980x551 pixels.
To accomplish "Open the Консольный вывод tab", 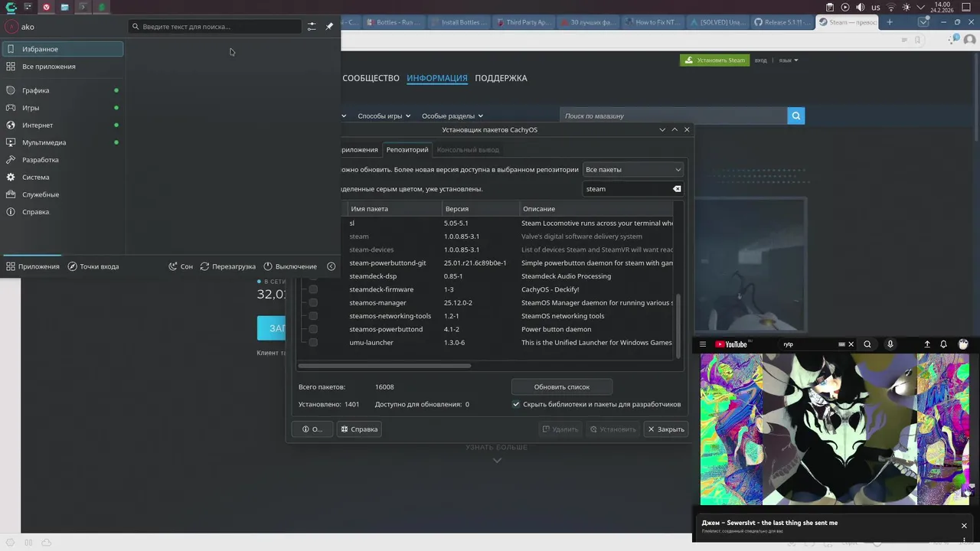I will coord(468,149).
